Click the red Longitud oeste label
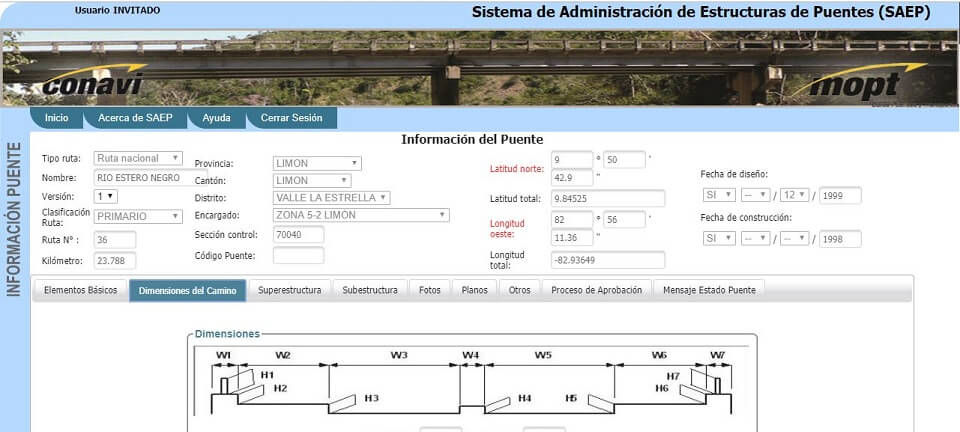The height and width of the screenshot is (432, 960). click(508, 229)
